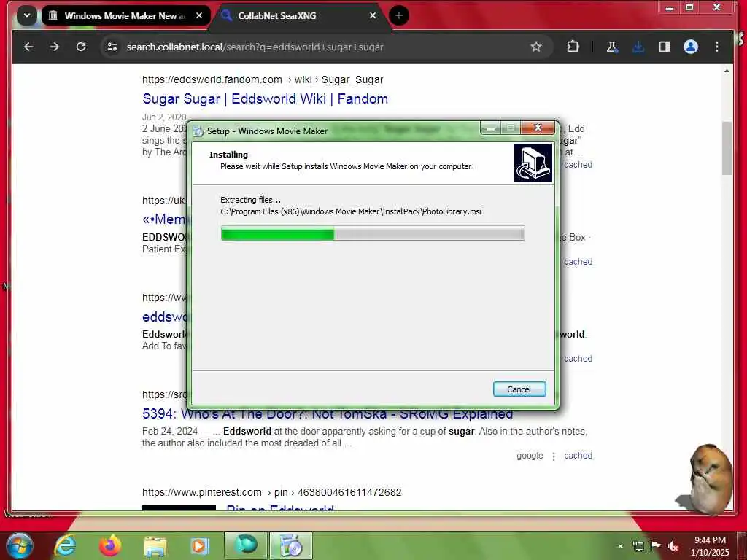Launch Firefox from the taskbar
Image resolution: width=747 pixels, height=560 pixels.
[110, 545]
